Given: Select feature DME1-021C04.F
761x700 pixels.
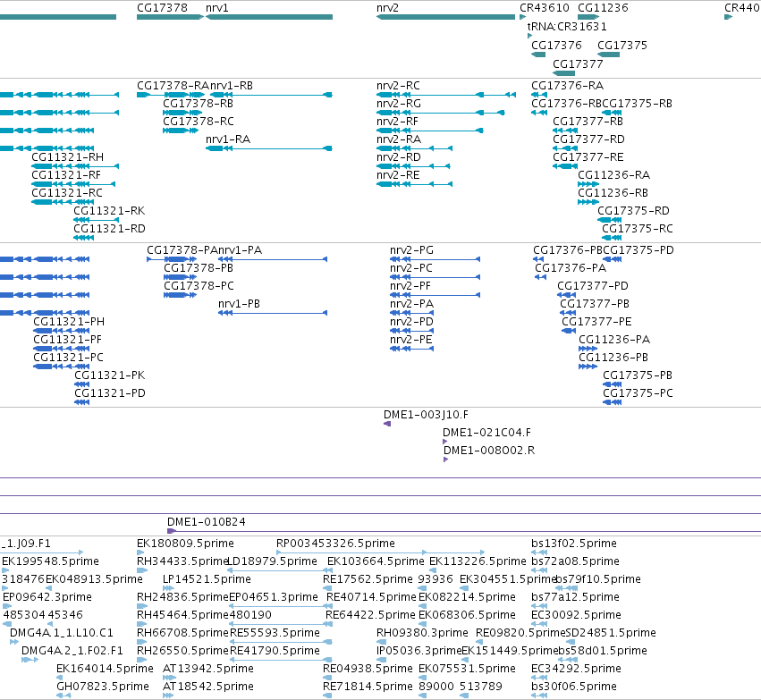Looking at the screenshot, I should coord(486,433).
